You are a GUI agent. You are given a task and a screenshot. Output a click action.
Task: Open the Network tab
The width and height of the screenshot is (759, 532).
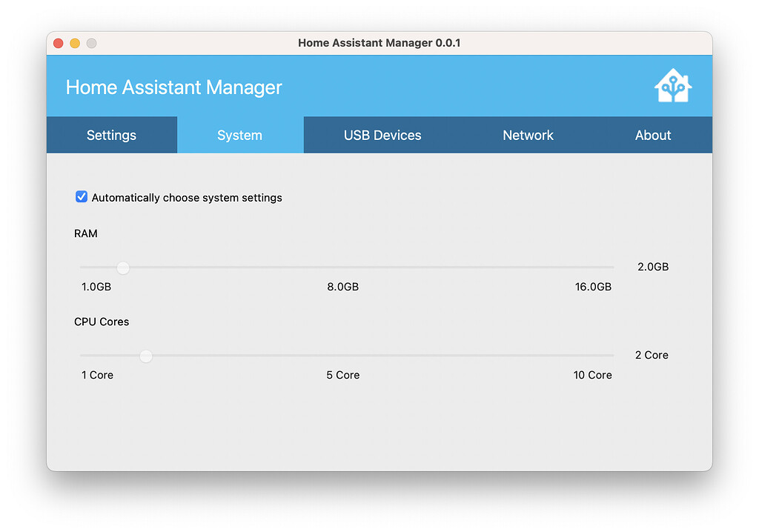pyautogui.click(x=528, y=135)
